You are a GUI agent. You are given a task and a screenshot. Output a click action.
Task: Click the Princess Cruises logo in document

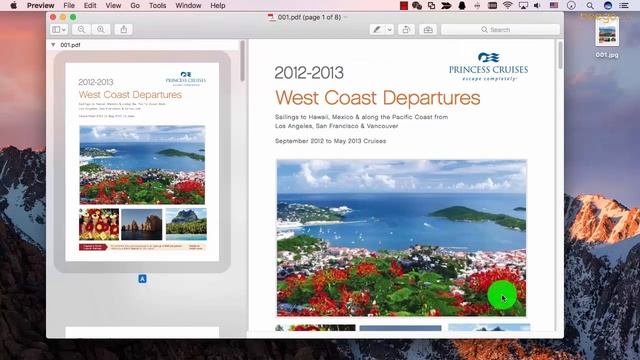pos(489,67)
